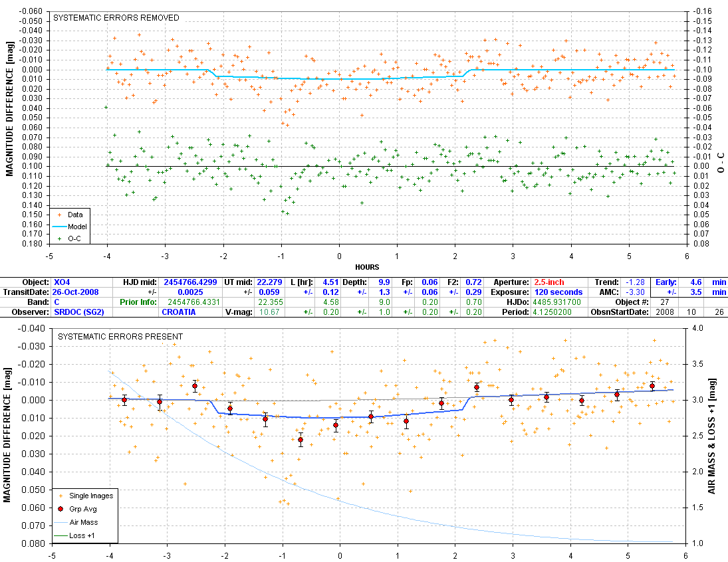Click the 'ObsnStartDate:' label cell
This screenshot has height=562, width=728.
pos(619,312)
